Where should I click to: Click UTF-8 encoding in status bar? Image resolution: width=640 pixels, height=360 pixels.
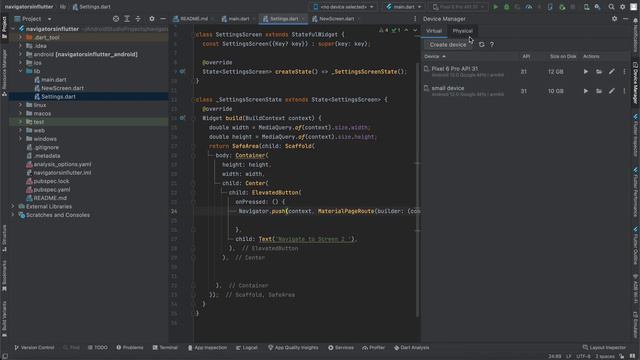[x=583, y=356]
